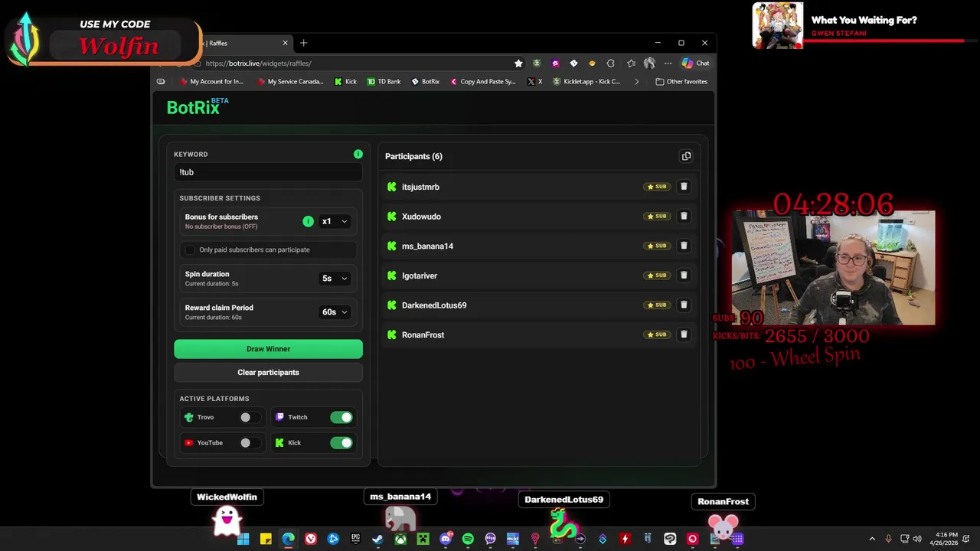The image size is (980, 551).
Task: Open the Copilot Chat button
Action: [x=695, y=64]
